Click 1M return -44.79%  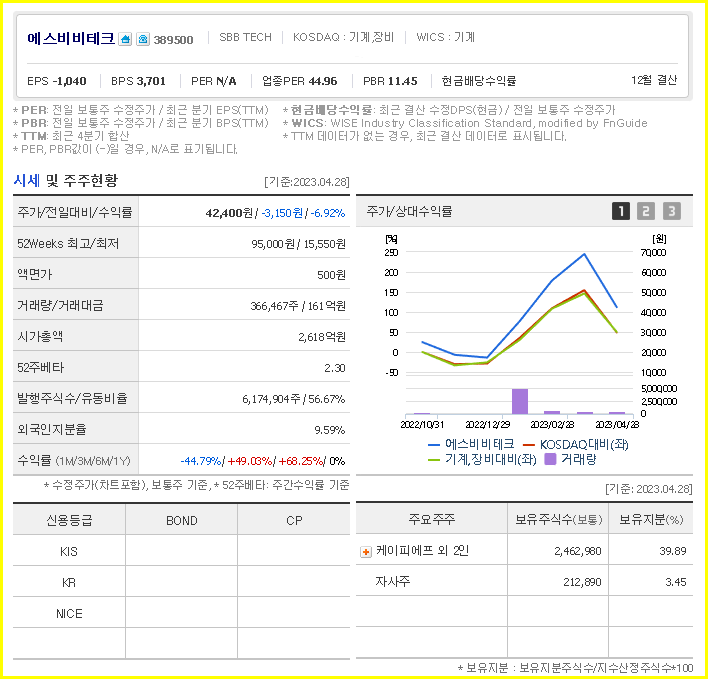(200, 461)
